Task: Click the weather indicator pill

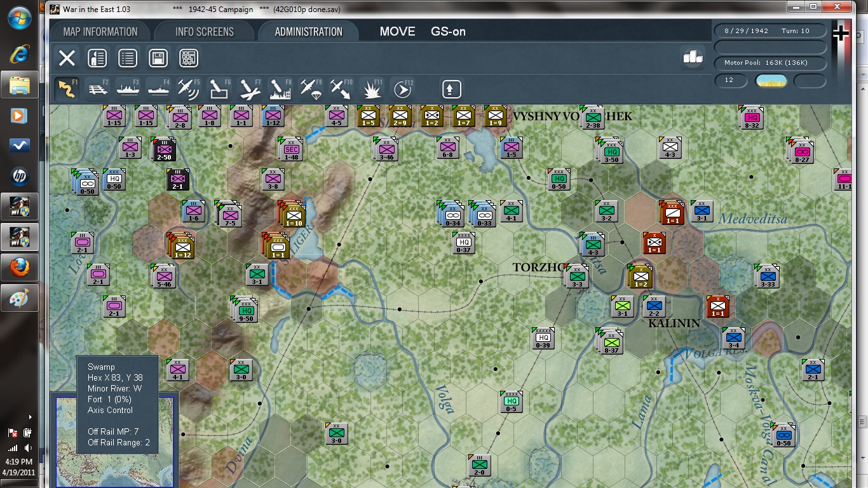Action: pos(771,81)
